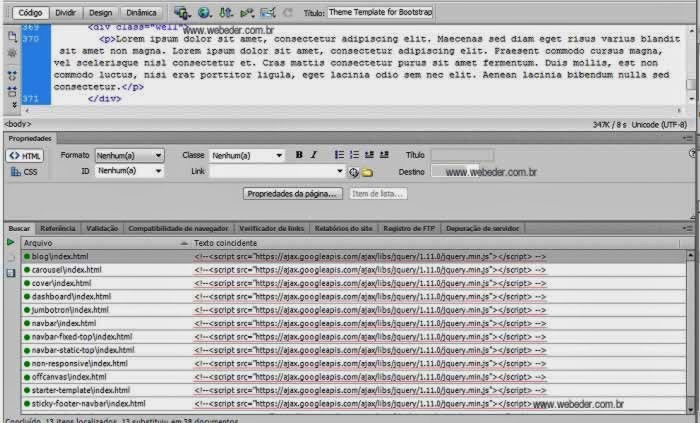Viewport: 700px width, 423px height.
Task: Click the Item de lista button
Action: [378, 194]
